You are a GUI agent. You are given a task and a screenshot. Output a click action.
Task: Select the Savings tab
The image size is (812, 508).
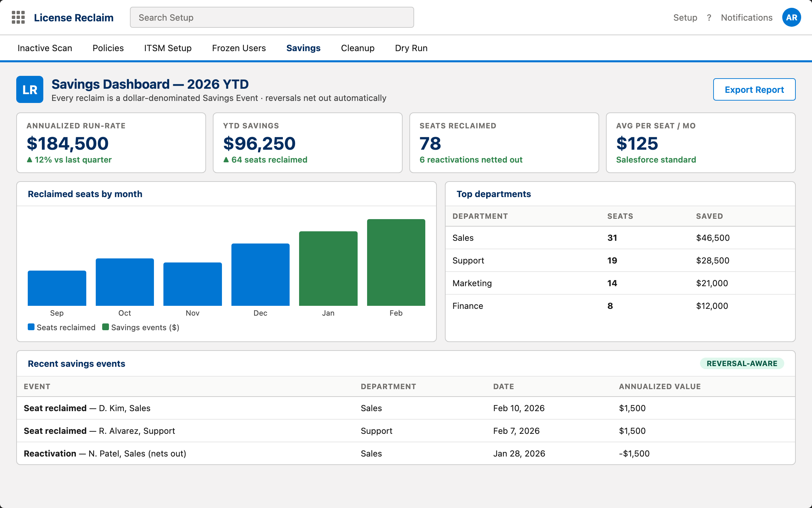(303, 48)
